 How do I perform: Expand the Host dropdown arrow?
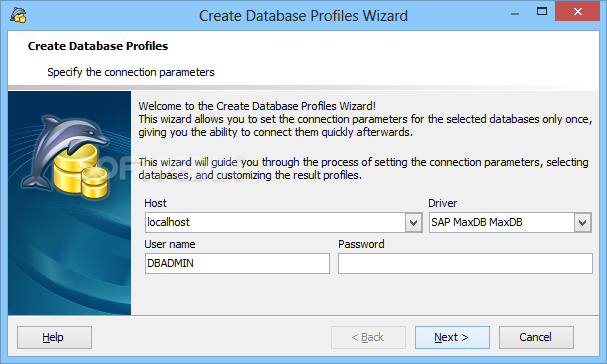pyautogui.click(x=413, y=223)
